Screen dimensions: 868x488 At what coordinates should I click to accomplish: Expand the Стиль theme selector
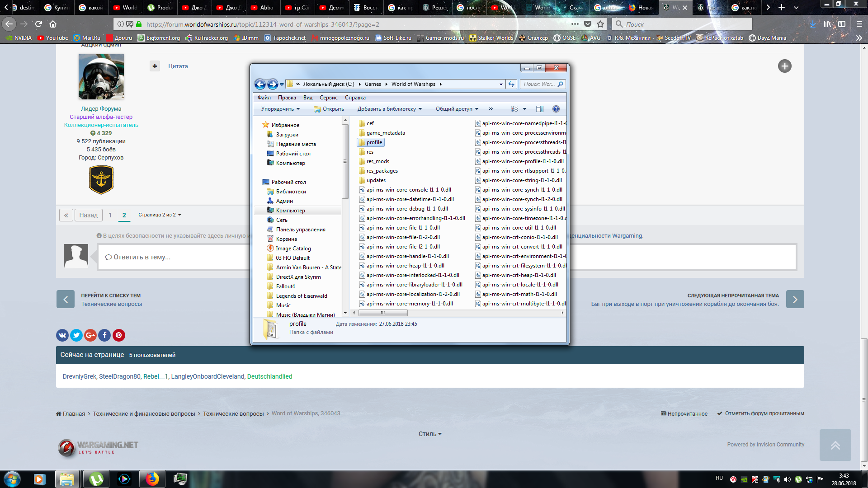430,434
